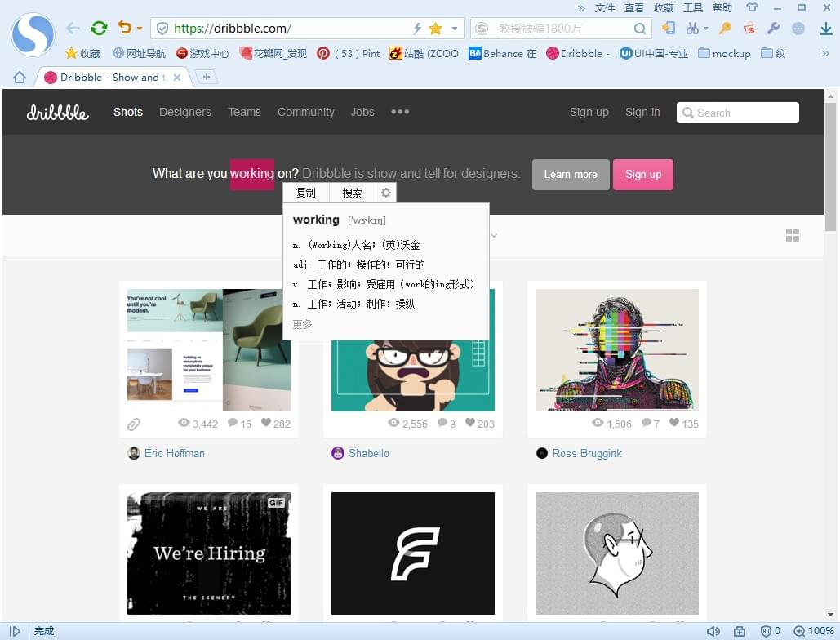Open the Designers nav item
Viewport: 840px width, 640px height.
(x=185, y=112)
